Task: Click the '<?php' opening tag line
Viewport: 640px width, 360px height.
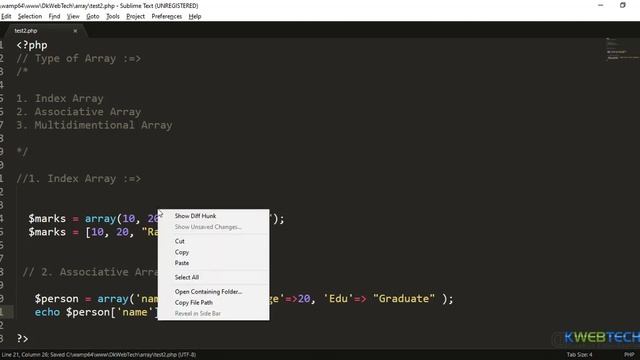Action: [x=32, y=45]
